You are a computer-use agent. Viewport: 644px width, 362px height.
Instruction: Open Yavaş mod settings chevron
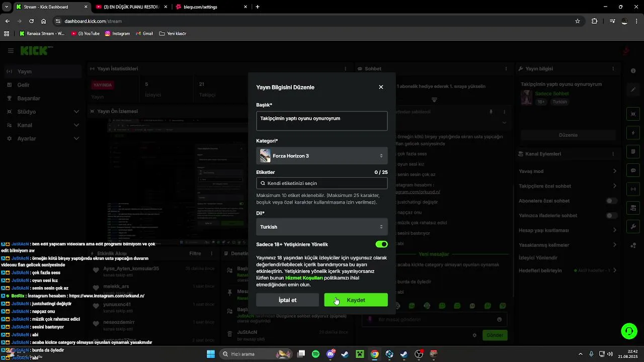tap(614, 171)
